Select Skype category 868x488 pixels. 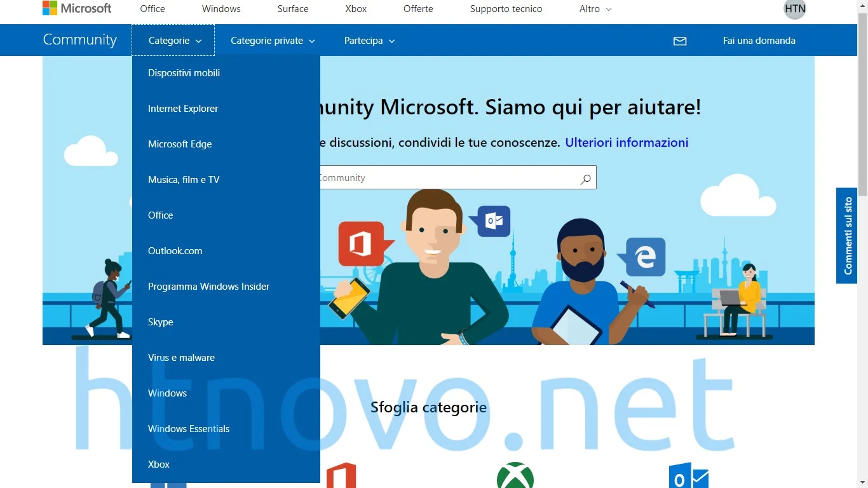pyautogui.click(x=226, y=322)
